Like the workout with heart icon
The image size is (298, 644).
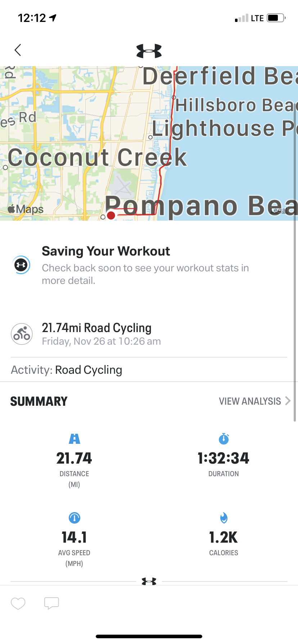coord(18,603)
